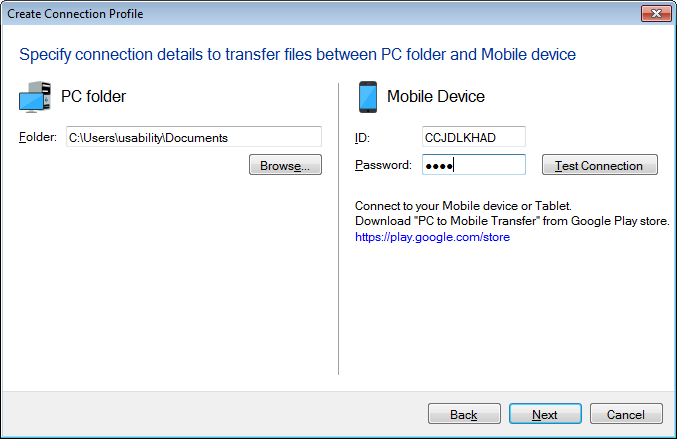This screenshot has width=677, height=439.
Task: Click the Folder path input field
Action: point(193,137)
